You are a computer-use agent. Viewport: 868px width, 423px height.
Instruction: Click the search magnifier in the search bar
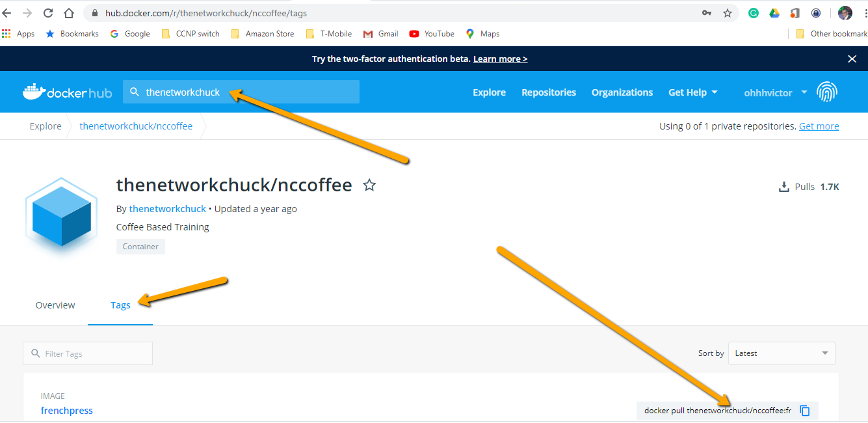tap(135, 92)
